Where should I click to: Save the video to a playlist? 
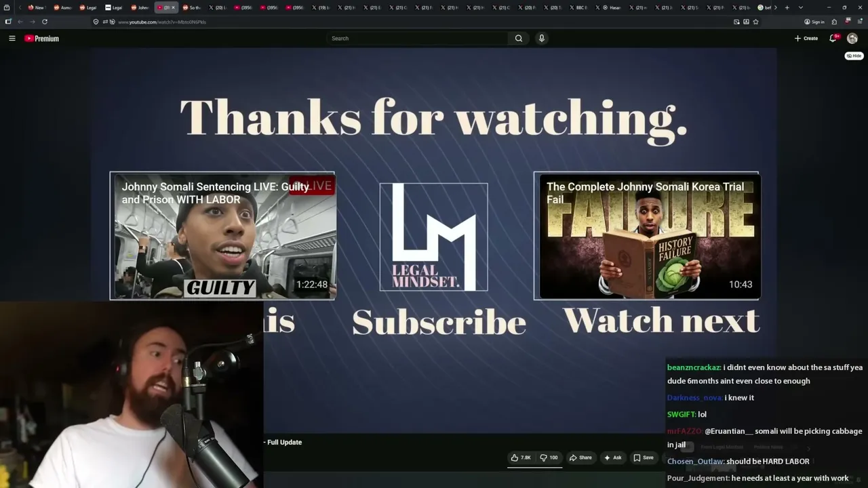point(644,457)
